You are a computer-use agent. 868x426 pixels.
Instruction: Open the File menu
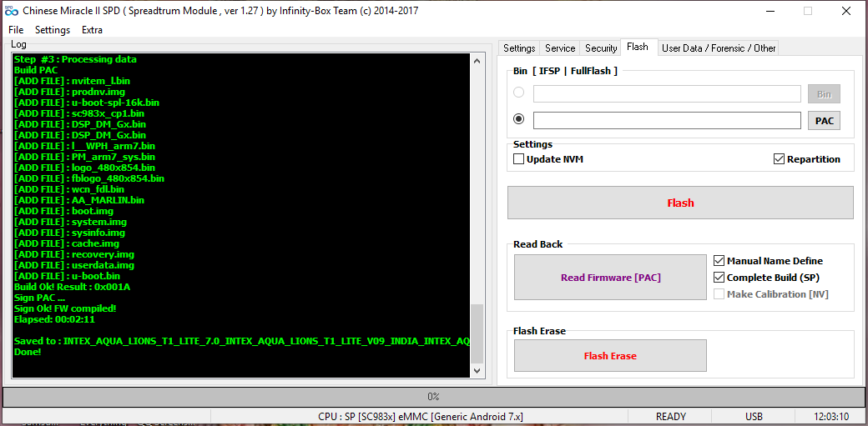(16, 30)
